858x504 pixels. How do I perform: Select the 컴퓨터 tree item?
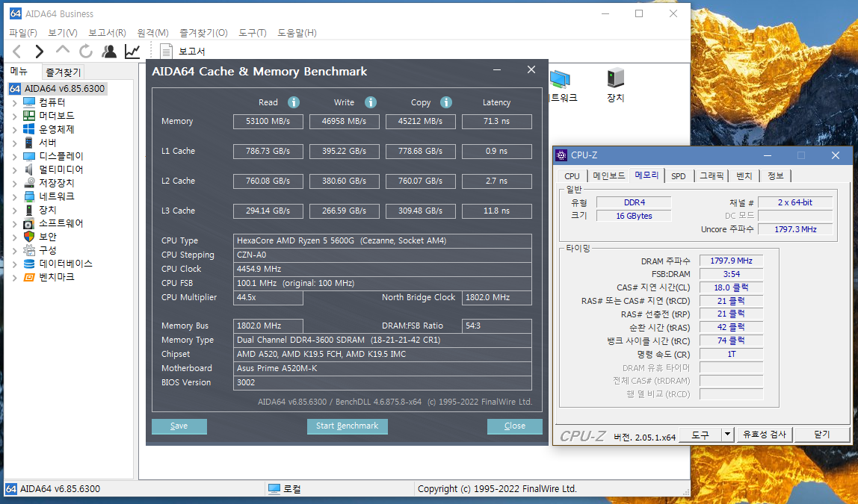click(x=52, y=102)
